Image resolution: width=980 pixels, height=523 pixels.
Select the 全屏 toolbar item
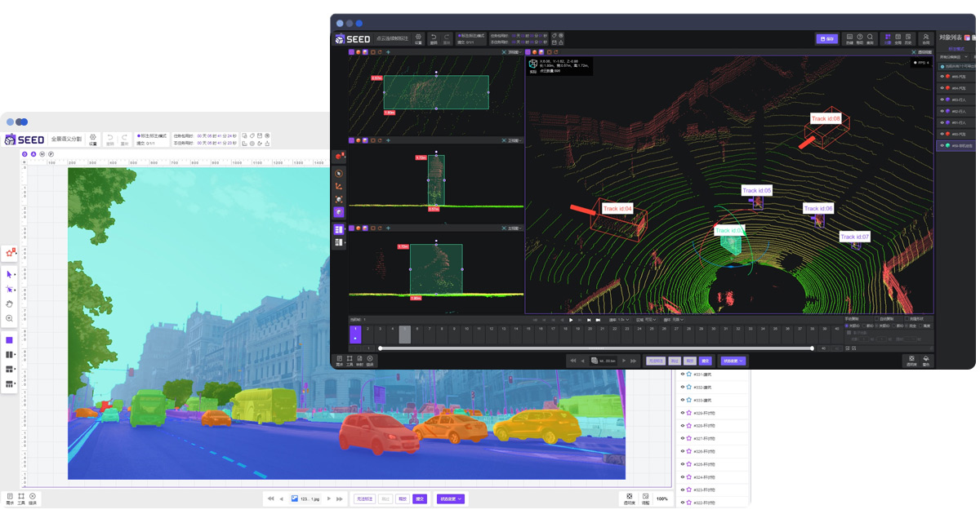pyautogui.click(x=898, y=38)
